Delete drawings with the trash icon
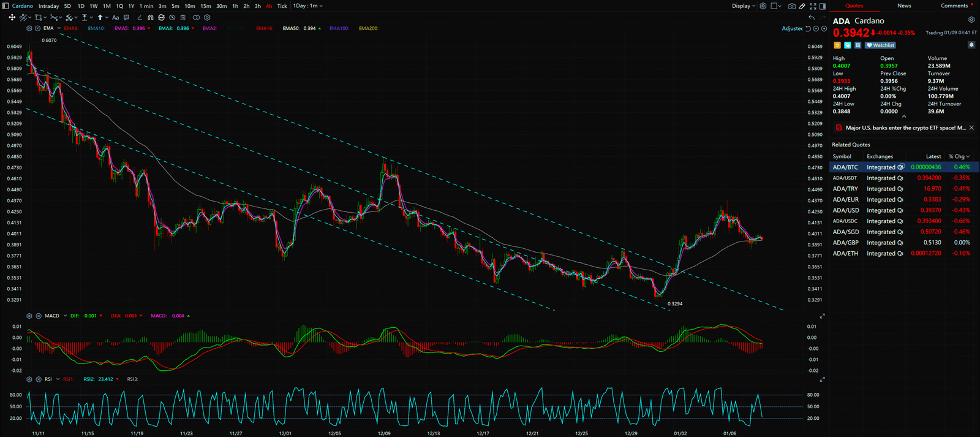Image resolution: width=980 pixels, height=437 pixels. click(x=183, y=18)
